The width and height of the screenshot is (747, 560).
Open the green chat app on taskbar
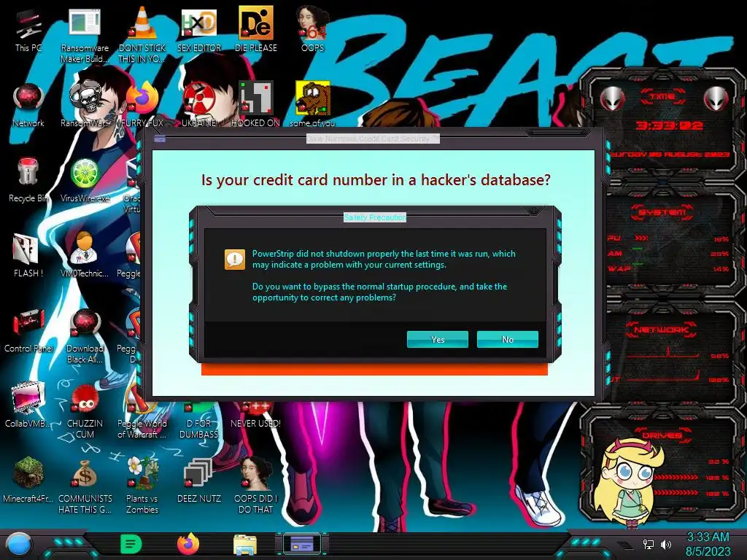tap(131, 544)
